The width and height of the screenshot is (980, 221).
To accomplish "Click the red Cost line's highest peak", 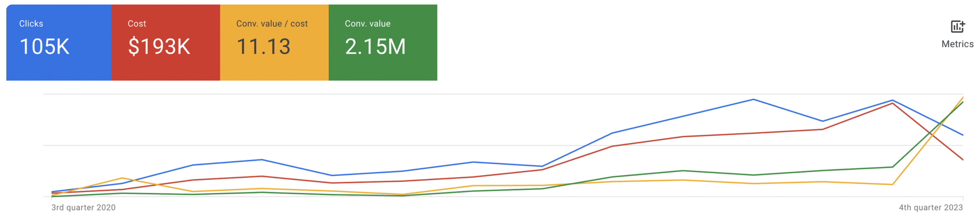I will pos(893,103).
